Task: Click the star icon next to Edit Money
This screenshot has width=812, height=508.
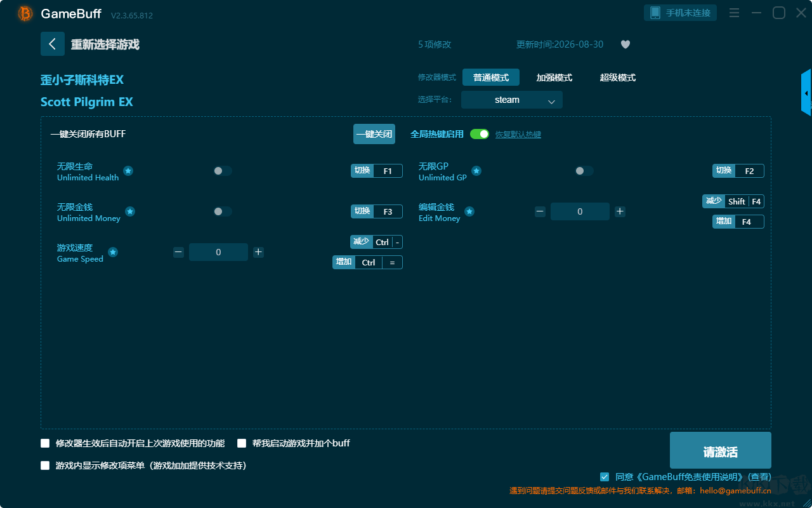Action: [469, 211]
